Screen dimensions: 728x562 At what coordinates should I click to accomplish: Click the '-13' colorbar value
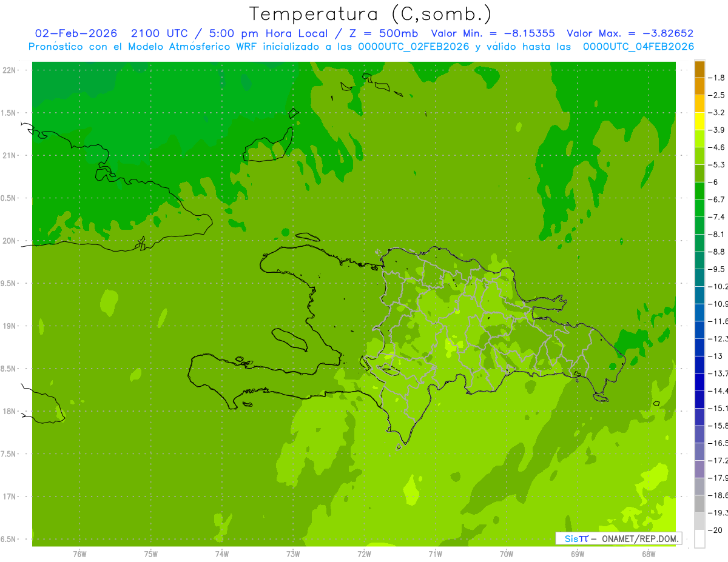point(716,356)
